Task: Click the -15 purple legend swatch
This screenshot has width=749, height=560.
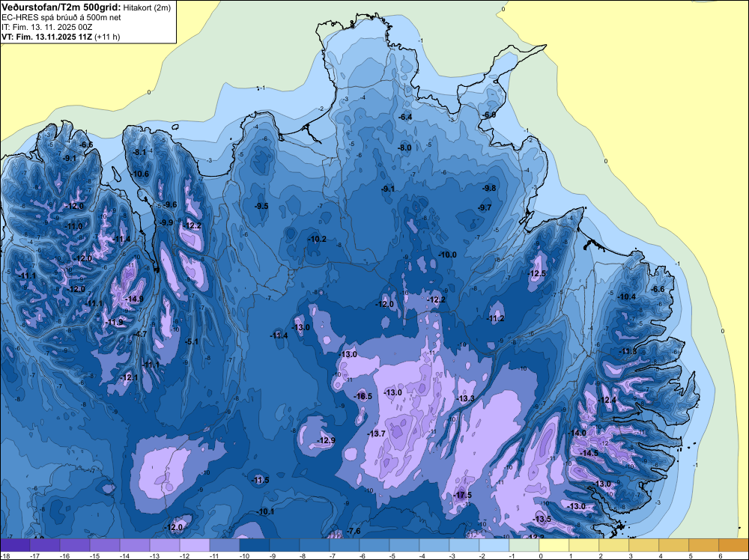Action: [x=105, y=545]
